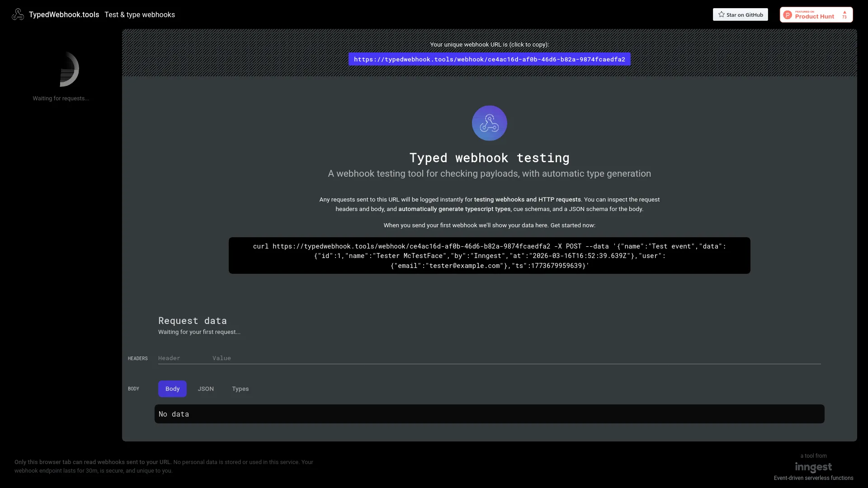This screenshot has width=868, height=488.
Task: Click the TypedWebhook.tools logo icon
Action: pyautogui.click(x=18, y=14)
